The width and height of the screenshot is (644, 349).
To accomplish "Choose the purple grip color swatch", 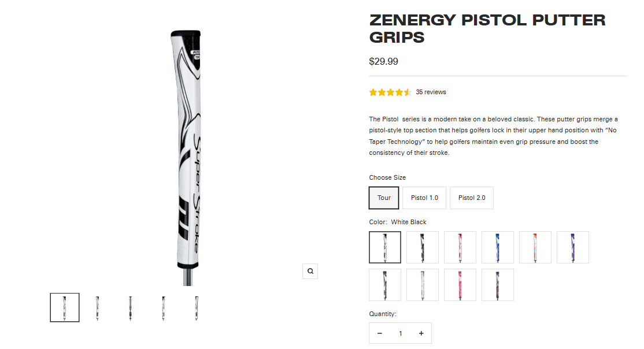I will pyautogui.click(x=573, y=247).
